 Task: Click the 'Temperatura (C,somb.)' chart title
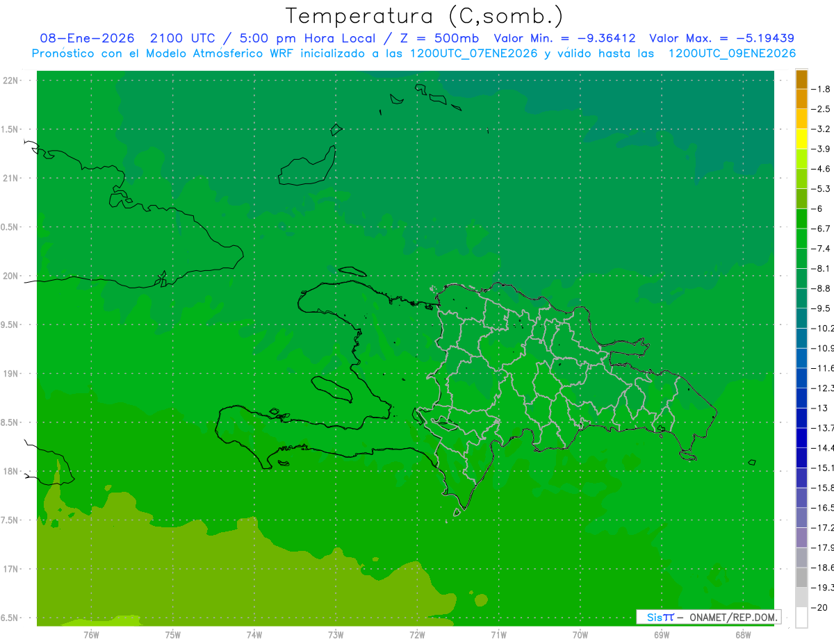coord(425,16)
